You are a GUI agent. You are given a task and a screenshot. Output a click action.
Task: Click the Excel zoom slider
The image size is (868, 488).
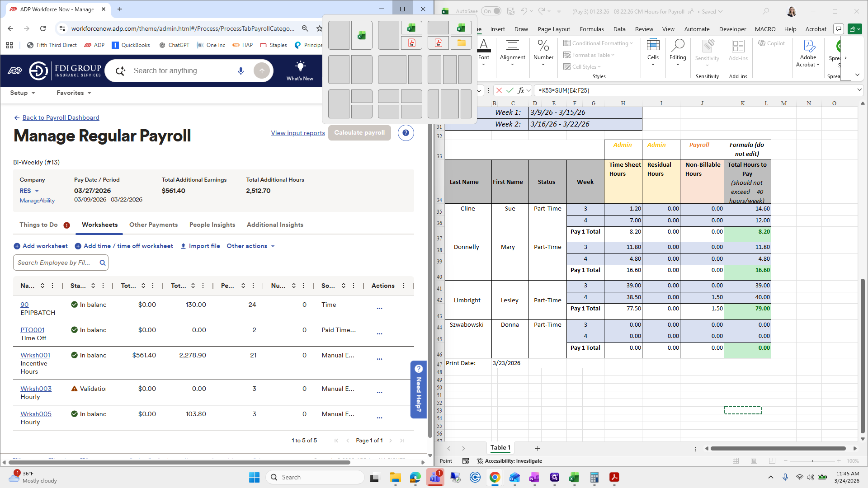pyautogui.click(x=812, y=461)
